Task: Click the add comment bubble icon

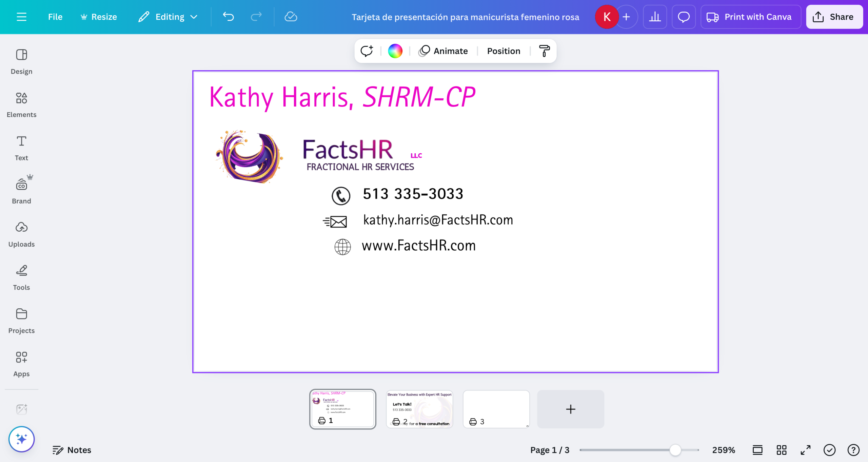Action: tap(367, 51)
